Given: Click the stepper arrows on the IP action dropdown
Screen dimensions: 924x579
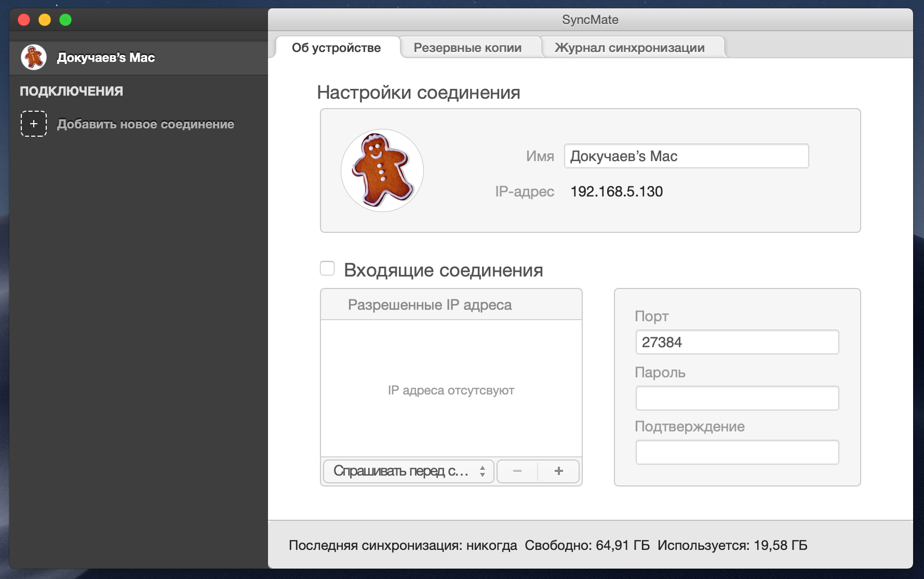Looking at the screenshot, I should tap(483, 471).
